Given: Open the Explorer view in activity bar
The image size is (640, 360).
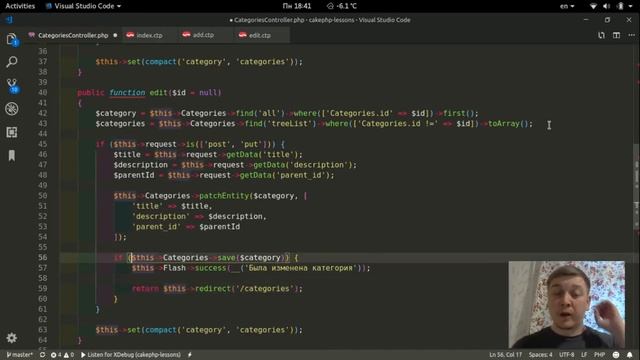Looking at the screenshot, I should (x=11, y=39).
